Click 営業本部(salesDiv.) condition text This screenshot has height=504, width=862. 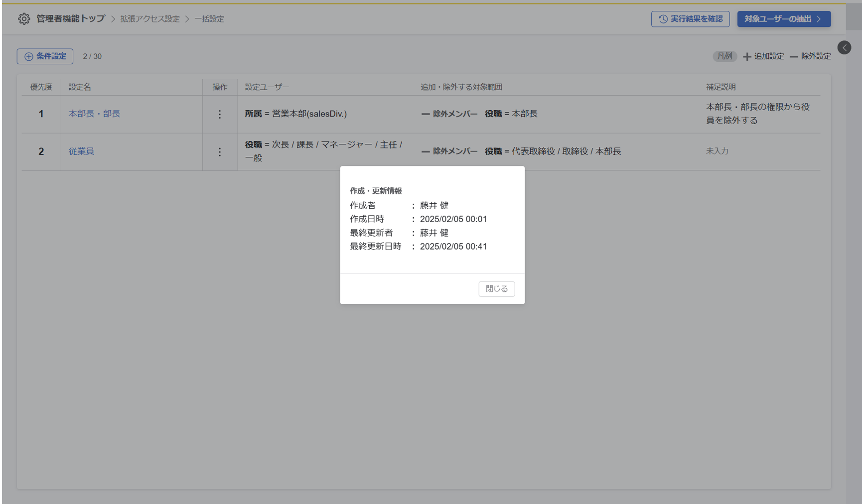[309, 114]
